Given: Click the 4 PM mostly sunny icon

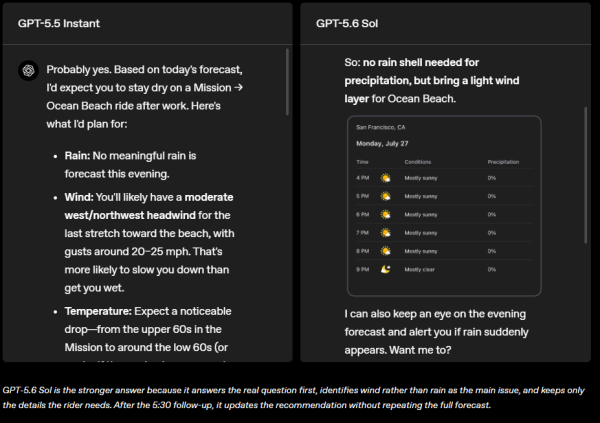Looking at the screenshot, I should click(x=385, y=178).
